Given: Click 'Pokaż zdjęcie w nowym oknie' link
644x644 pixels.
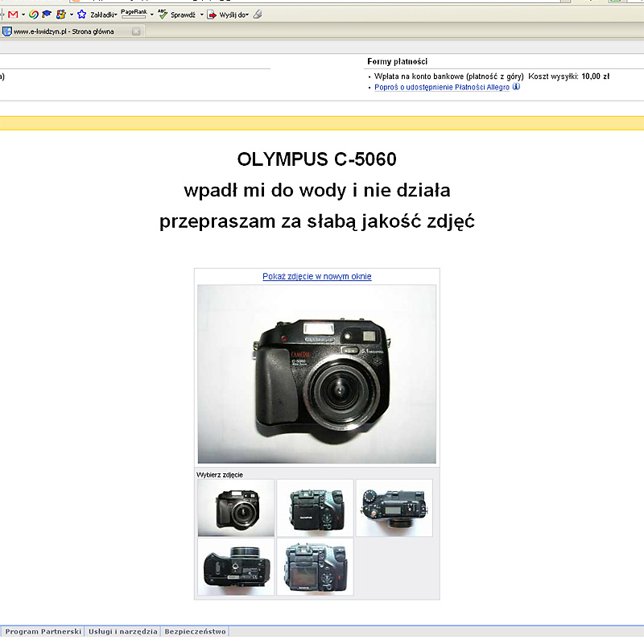Looking at the screenshot, I should 316,276.
